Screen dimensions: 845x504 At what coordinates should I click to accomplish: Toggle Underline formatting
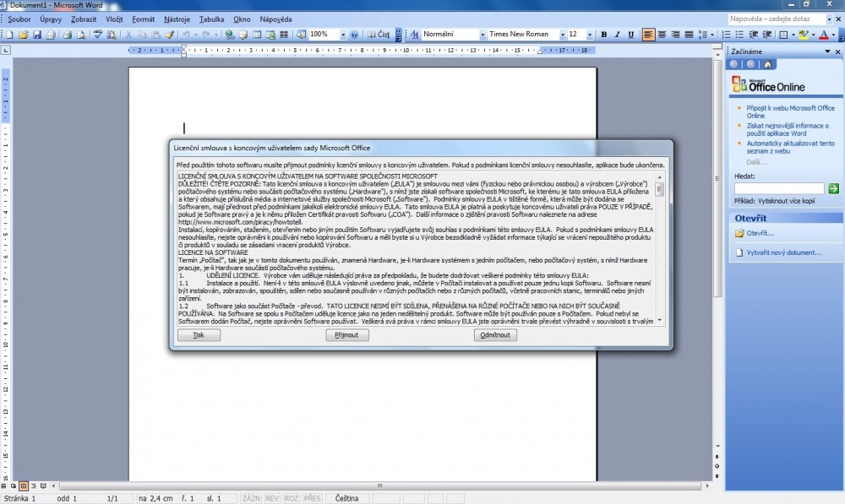pos(631,35)
